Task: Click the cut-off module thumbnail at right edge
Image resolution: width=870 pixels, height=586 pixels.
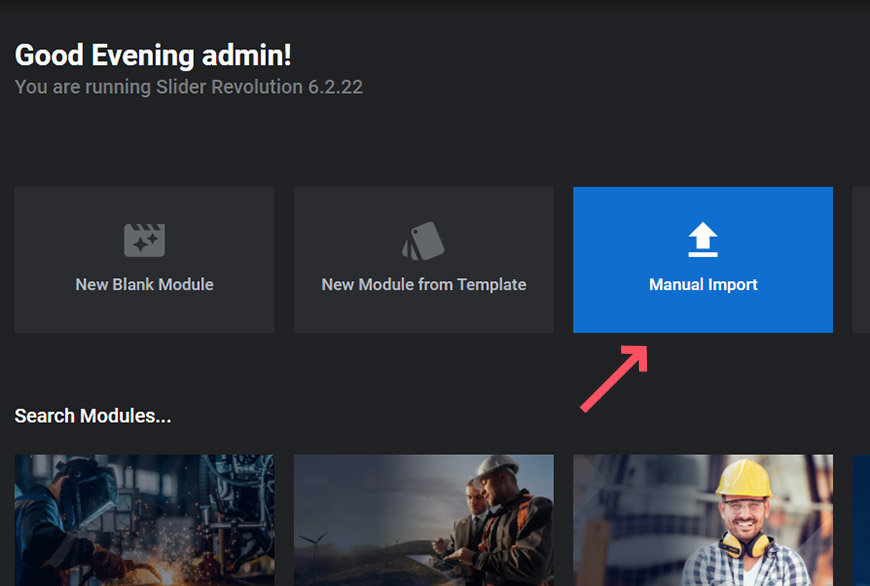Action: 861,520
